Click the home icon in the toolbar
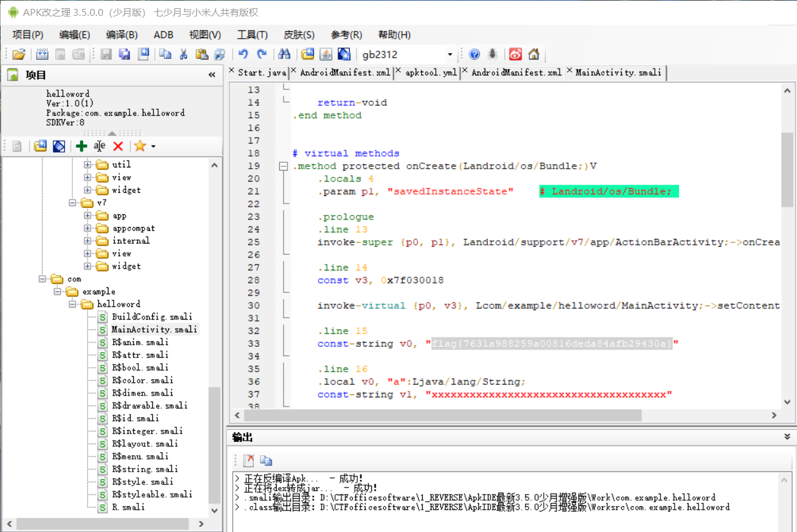The image size is (797, 532). tap(534, 55)
